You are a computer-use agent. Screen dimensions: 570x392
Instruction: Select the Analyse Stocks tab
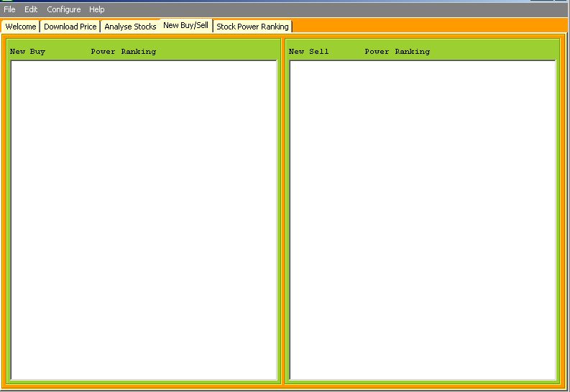(130, 27)
